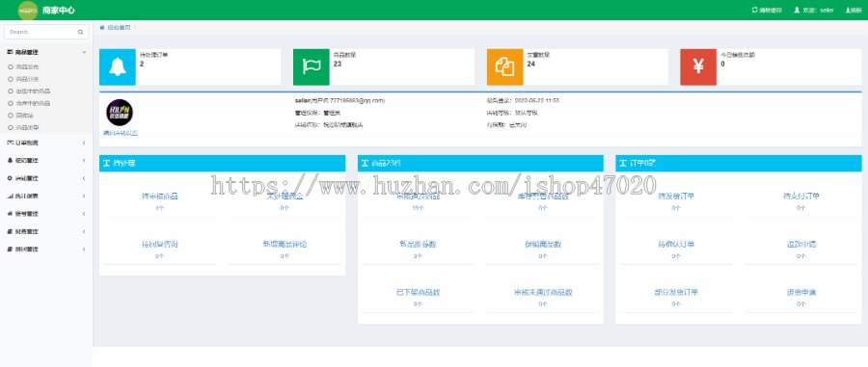Open the 退货申请 link
This screenshot has height=367, width=868.
tap(801, 292)
